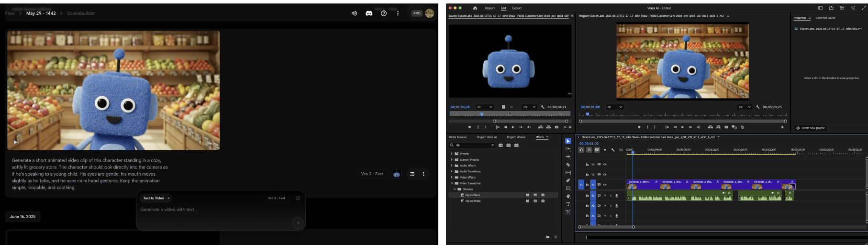Open the add-to-scene list icon in Flow

point(412,174)
